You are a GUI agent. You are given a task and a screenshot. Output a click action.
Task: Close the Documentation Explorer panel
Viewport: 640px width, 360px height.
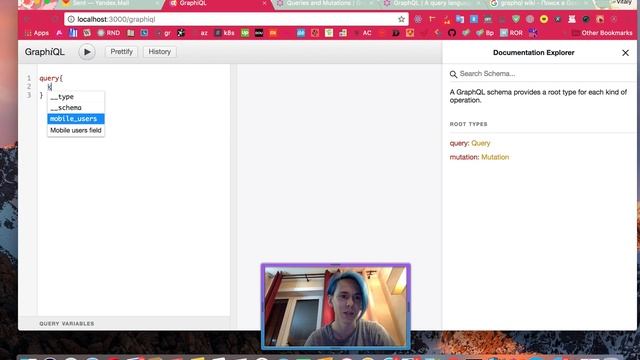click(x=625, y=53)
